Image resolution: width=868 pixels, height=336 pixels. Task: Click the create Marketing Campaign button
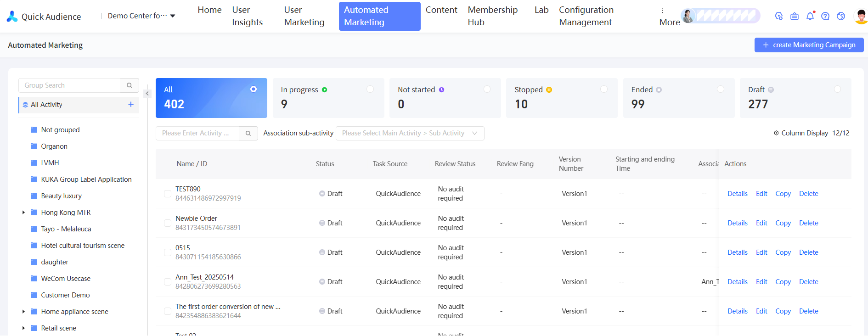809,45
